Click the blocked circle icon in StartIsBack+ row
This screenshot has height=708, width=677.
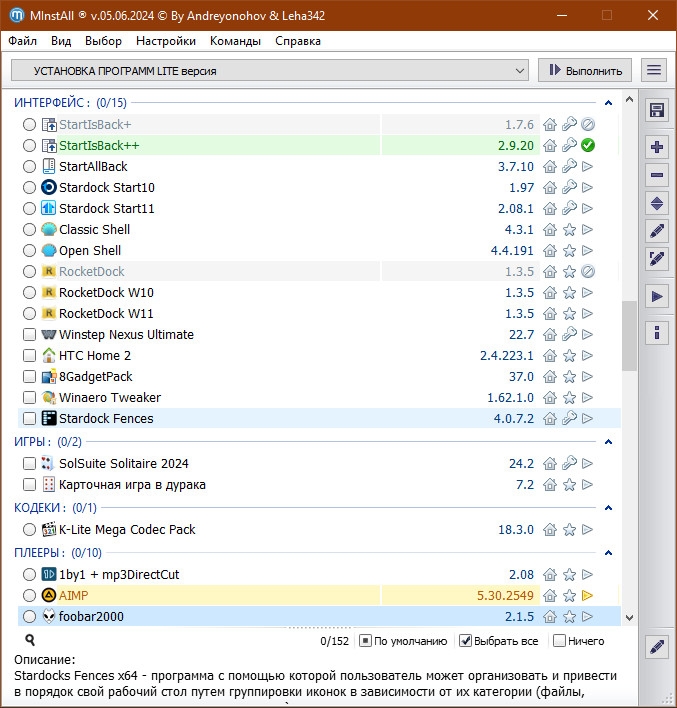tap(588, 124)
